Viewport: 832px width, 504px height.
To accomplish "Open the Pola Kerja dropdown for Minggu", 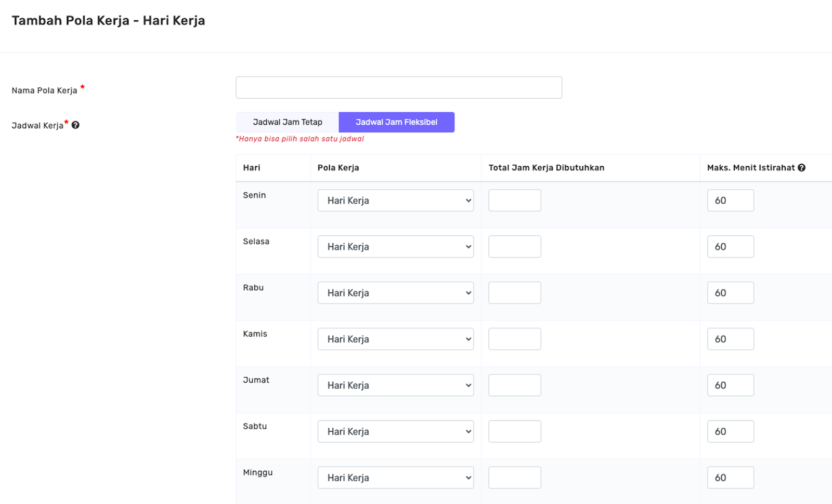I will 395,477.
